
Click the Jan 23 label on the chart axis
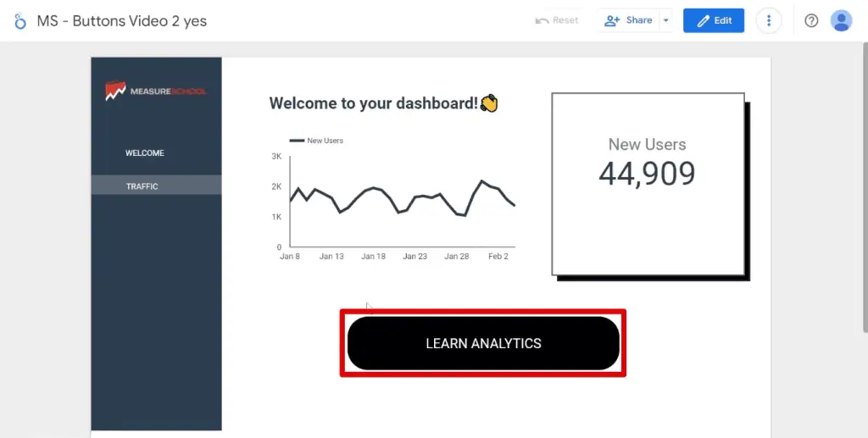[415, 256]
